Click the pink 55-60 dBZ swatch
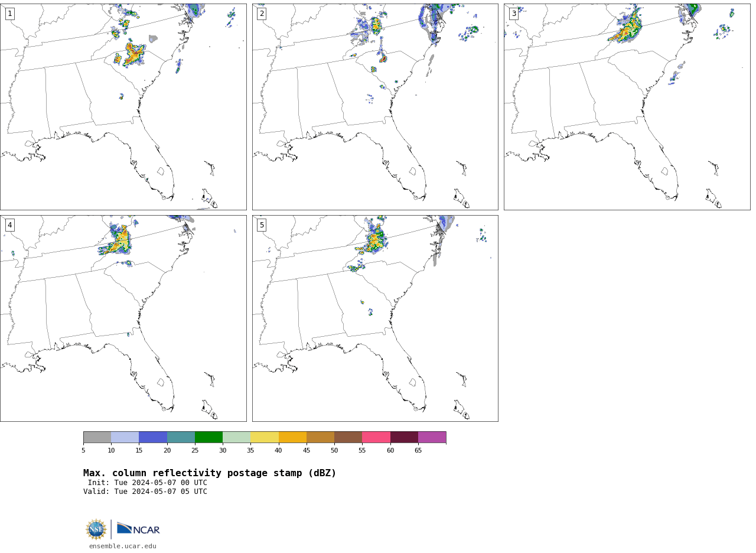Image resolution: width=756 pixels, height=553 pixels. 376,437
